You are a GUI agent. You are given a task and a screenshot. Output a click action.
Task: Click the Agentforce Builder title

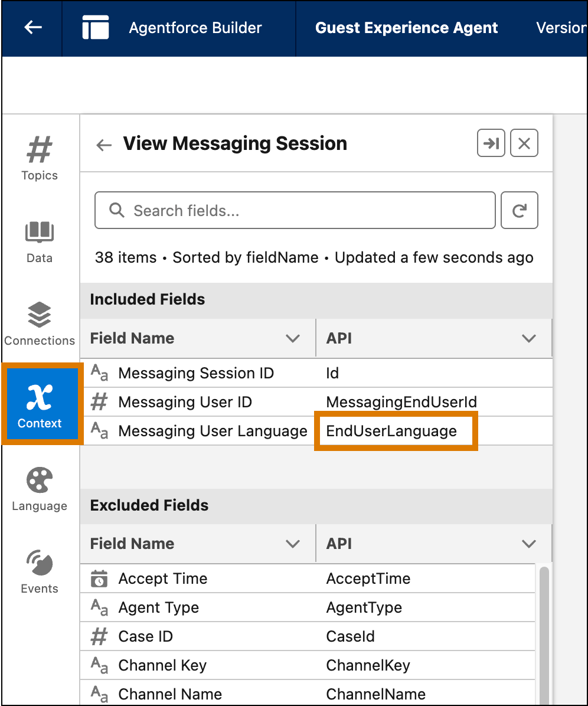[195, 28]
